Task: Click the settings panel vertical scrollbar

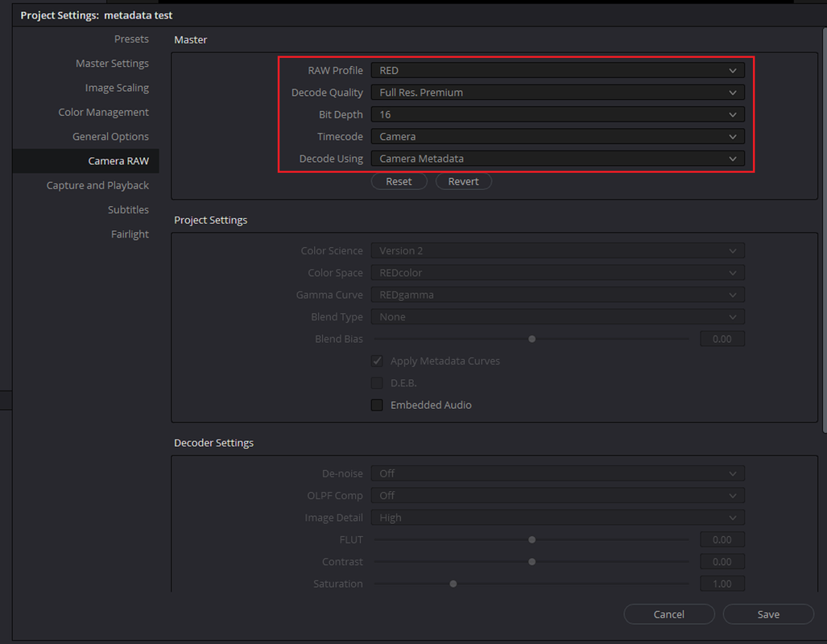Action: click(x=825, y=230)
